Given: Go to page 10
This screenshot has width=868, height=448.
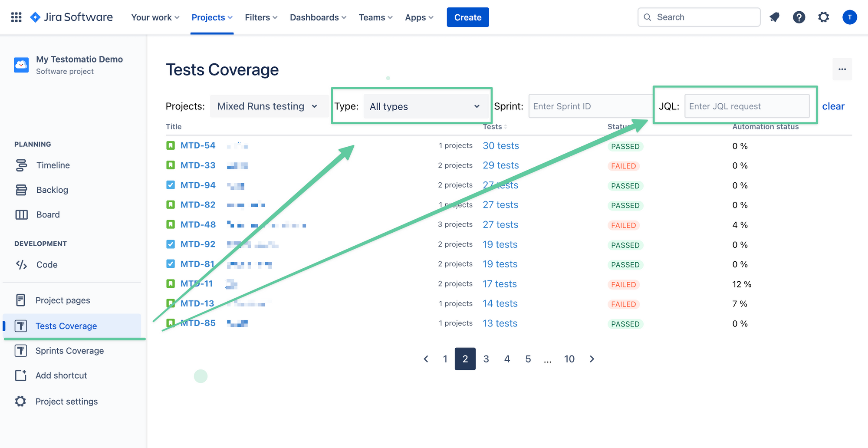Looking at the screenshot, I should click(x=569, y=359).
